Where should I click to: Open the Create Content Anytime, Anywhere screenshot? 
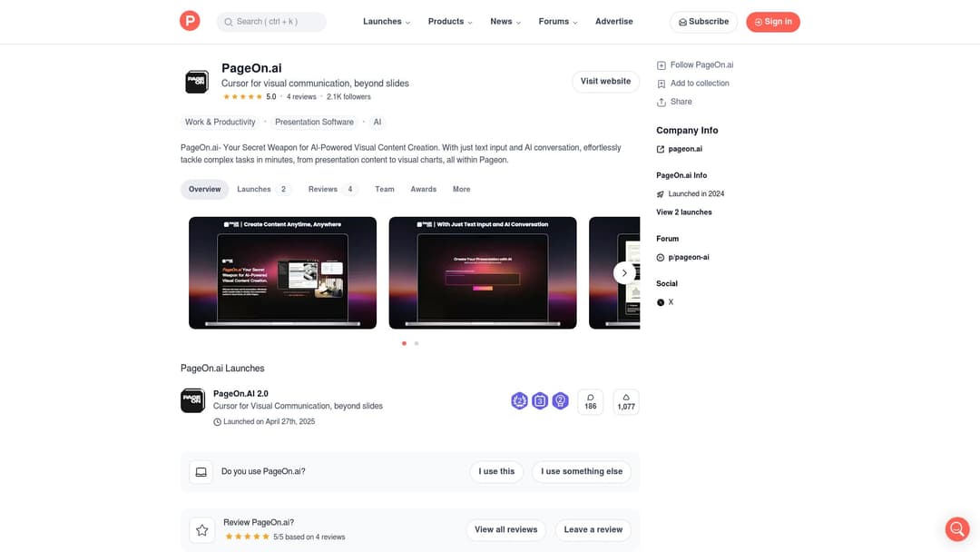282,273
